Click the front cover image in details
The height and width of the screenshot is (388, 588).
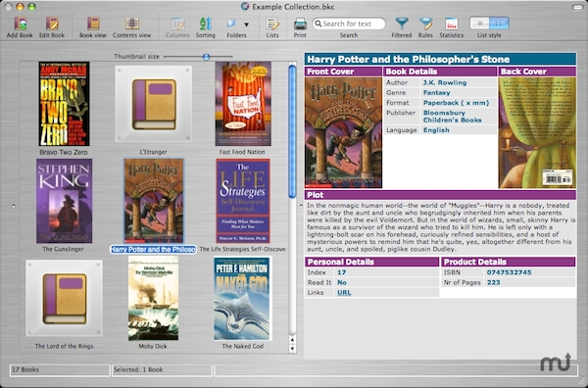pyautogui.click(x=344, y=132)
